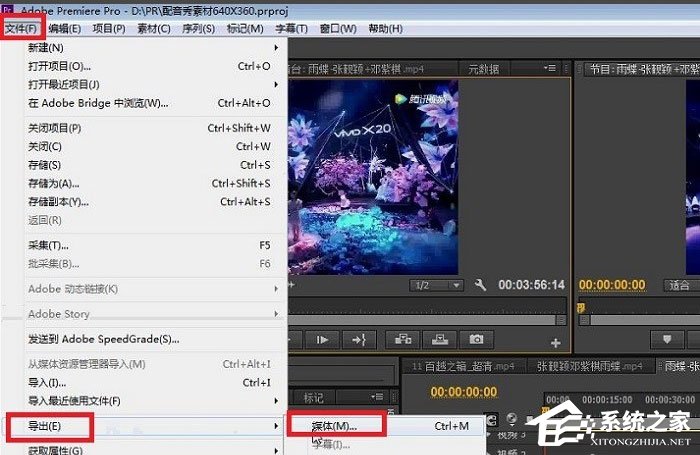This screenshot has height=455, width=700.
Task: Click the Mark Out arrow icon
Action: click(361, 340)
